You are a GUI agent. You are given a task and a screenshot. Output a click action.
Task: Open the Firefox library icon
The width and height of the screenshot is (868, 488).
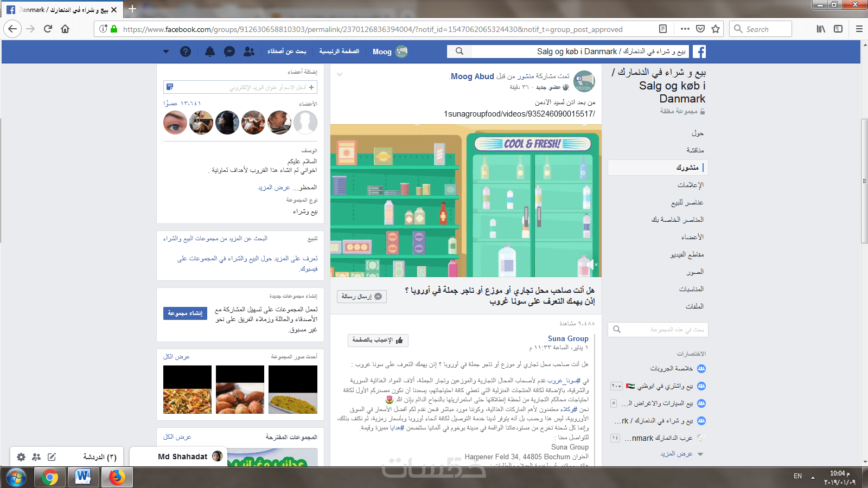(x=821, y=29)
